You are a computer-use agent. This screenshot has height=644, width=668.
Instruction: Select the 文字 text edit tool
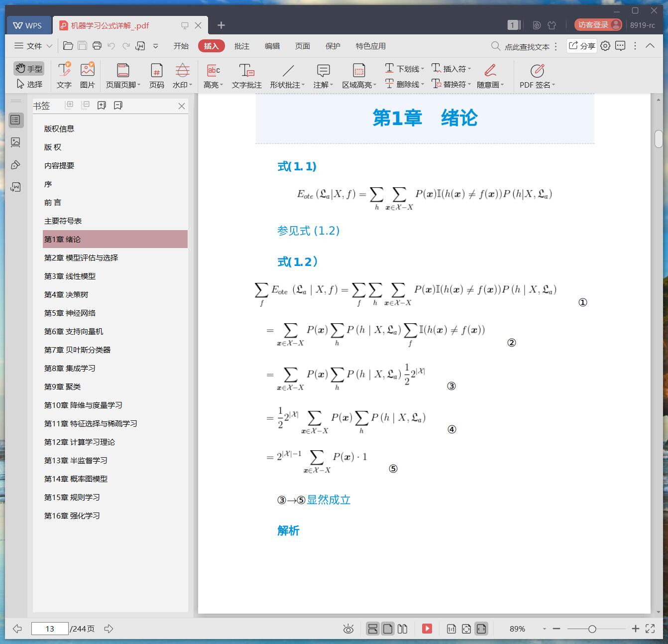(64, 76)
